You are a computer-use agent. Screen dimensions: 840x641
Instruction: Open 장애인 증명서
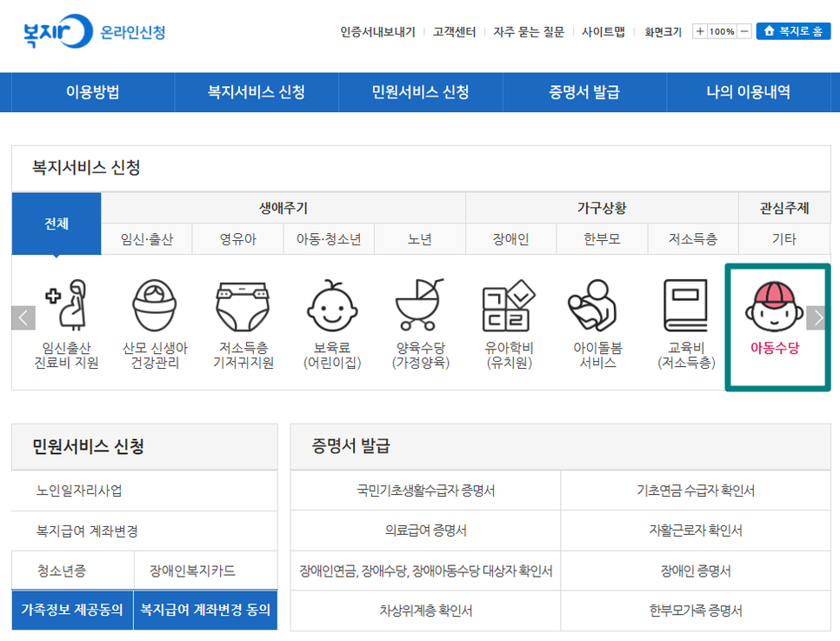click(x=696, y=571)
